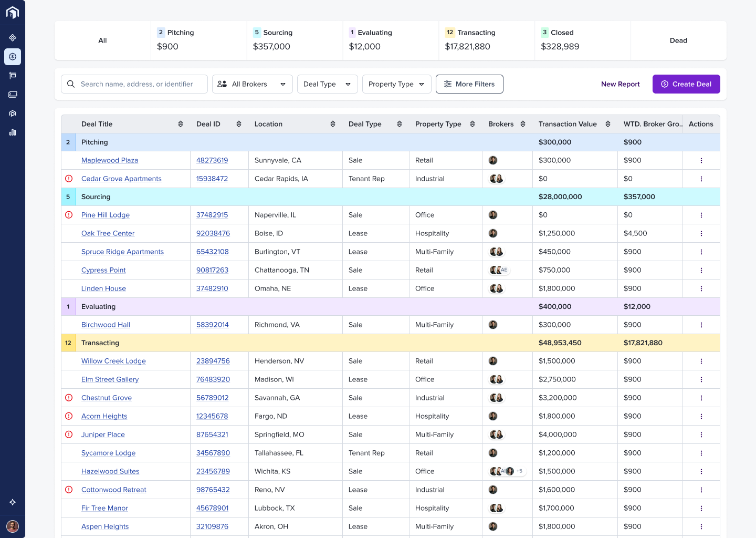Click the sparkle icon near sidebar bottom
This screenshot has height=538, width=756.
click(x=13, y=502)
